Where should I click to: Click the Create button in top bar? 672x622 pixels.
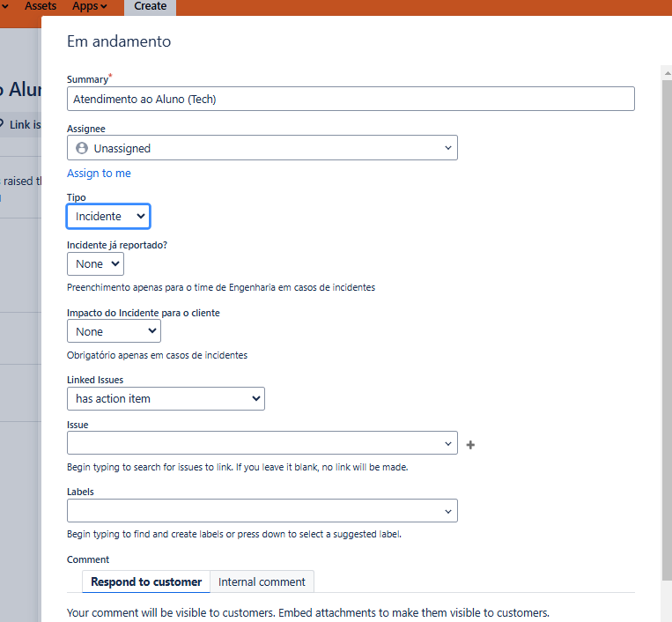pyautogui.click(x=150, y=7)
